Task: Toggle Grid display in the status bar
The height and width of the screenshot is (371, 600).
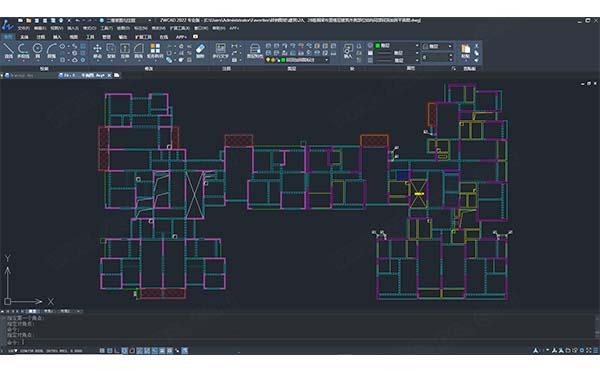Action: (109, 350)
